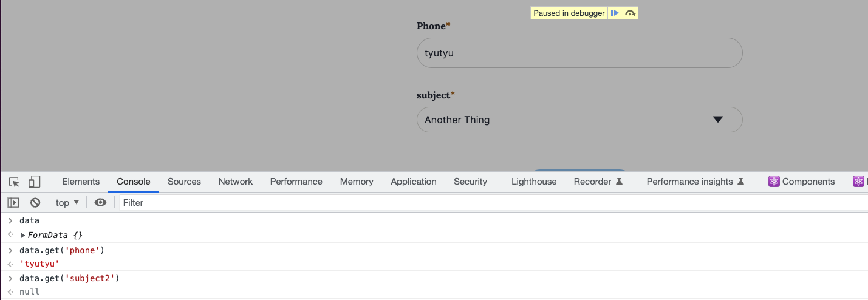Open the Network tab

(x=236, y=182)
